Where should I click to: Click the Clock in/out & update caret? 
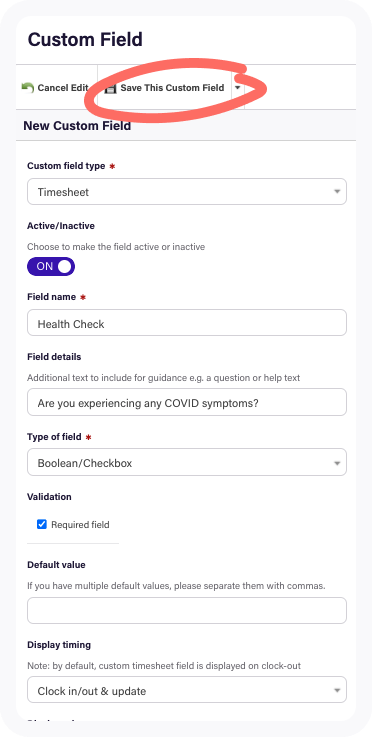[x=337, y=690]
